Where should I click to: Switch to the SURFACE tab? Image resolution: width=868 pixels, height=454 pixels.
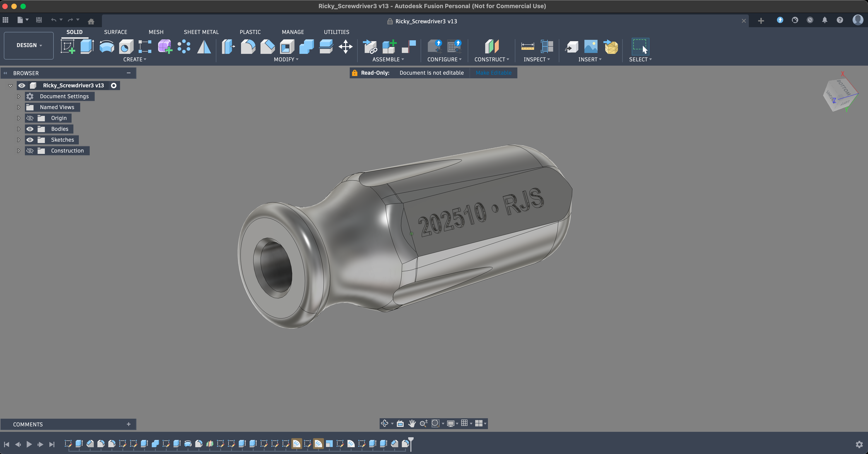[x=116, y=32]
